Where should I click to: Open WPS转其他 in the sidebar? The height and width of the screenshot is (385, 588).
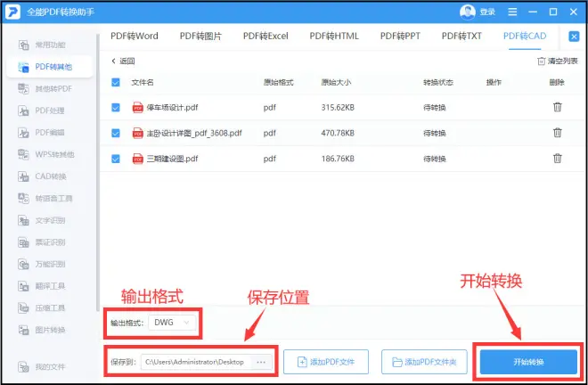(46, 154)
